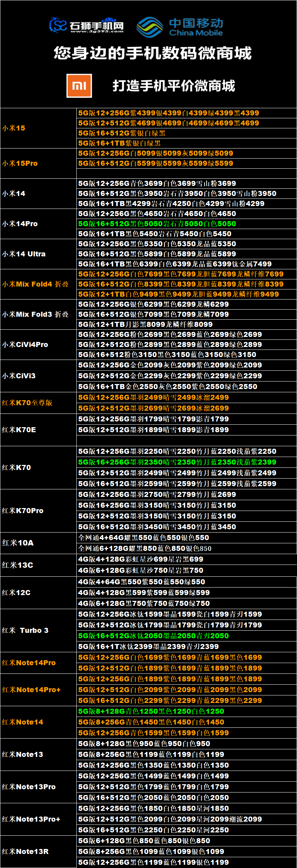Select the 小米15Pro model cell
Screen dimensions: 297x868
click(38, 163)
